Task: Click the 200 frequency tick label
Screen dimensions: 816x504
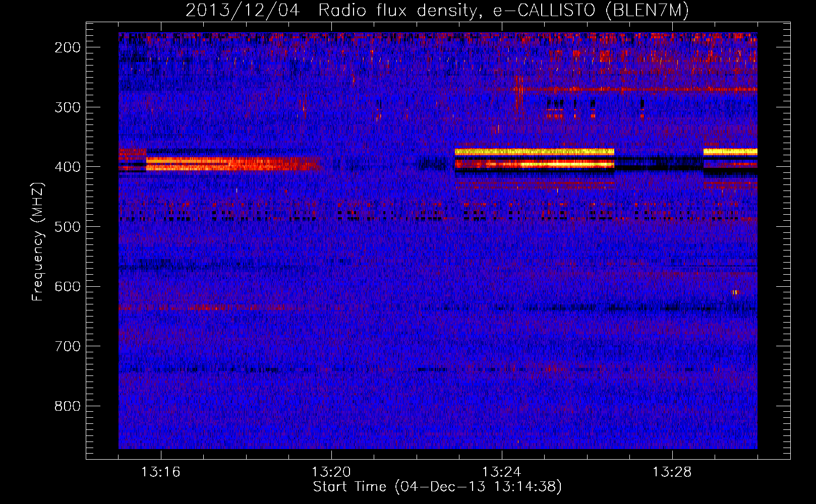Action: (x=68, y=47)
